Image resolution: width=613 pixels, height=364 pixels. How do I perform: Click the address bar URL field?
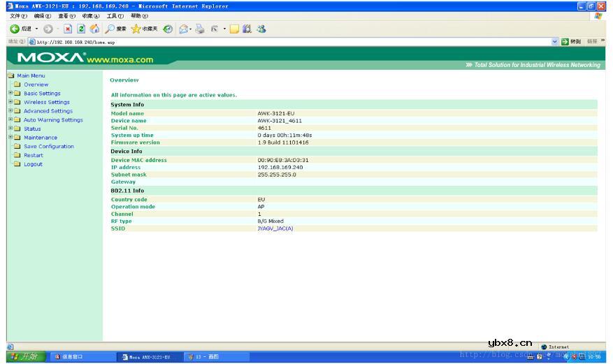coord(280,42)
